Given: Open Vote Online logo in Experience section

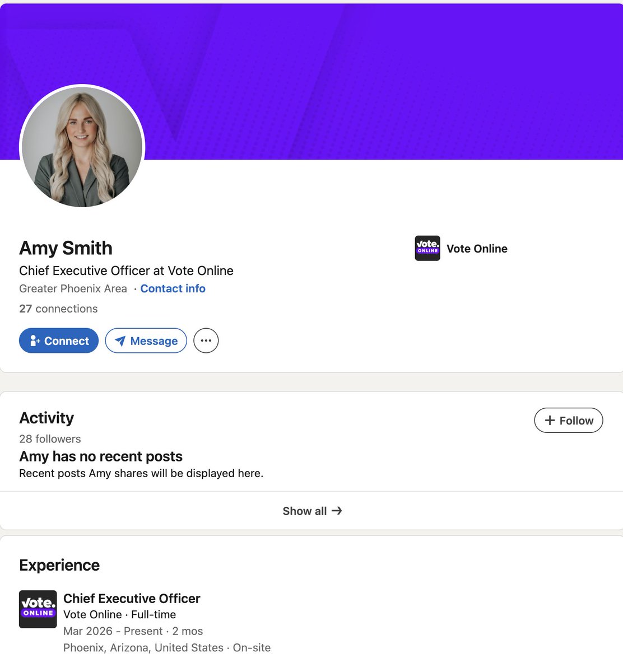Looking at the screenshot, I should coord(38,609).
